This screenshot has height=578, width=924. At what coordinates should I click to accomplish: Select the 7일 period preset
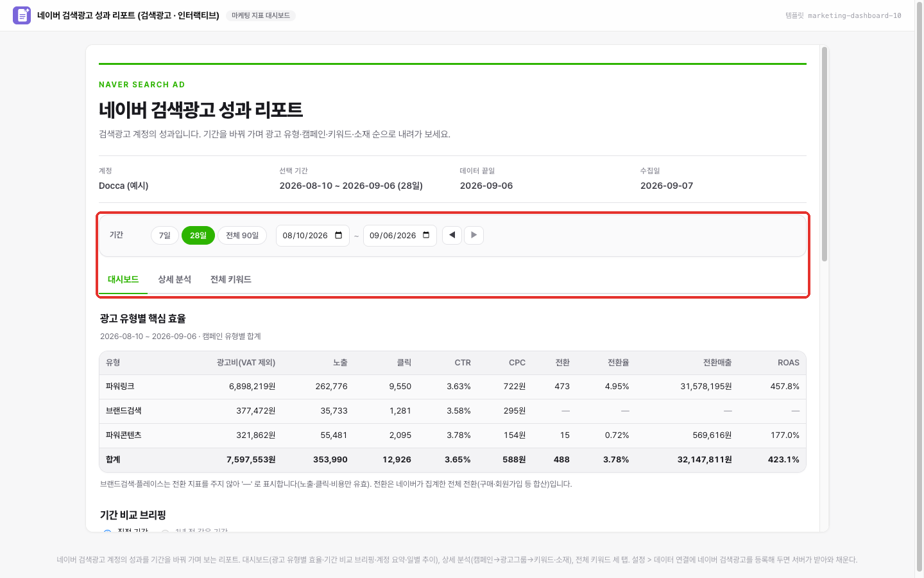[x=165, y=235]
